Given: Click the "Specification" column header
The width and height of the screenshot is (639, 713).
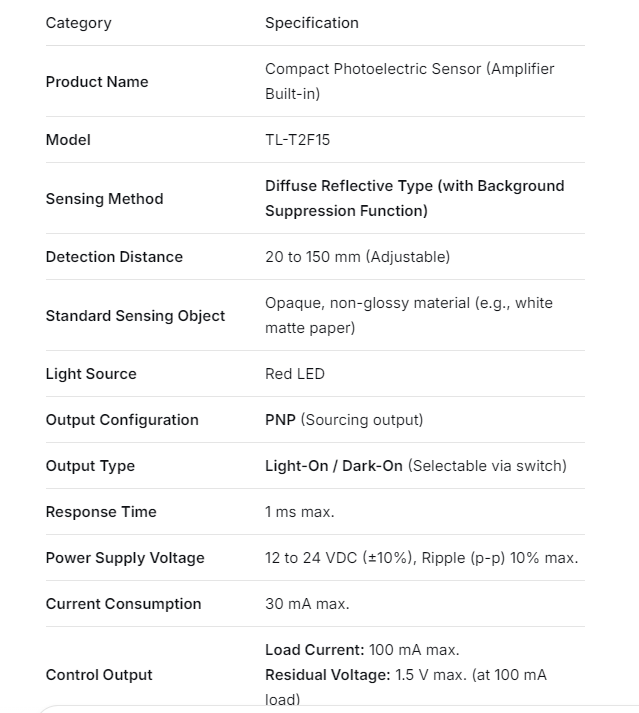Looking at the screenshot, I should (311, 23).
